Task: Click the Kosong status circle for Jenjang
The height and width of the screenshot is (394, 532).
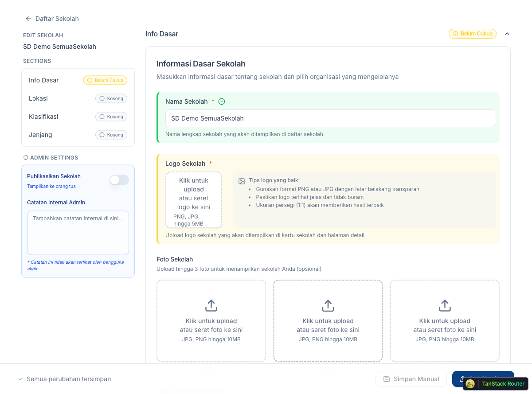Action: (102, 135)
